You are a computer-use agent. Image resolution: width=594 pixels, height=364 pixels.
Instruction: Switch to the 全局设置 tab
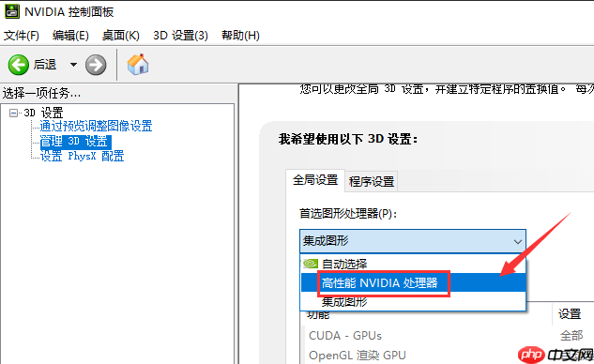(315, 180)
